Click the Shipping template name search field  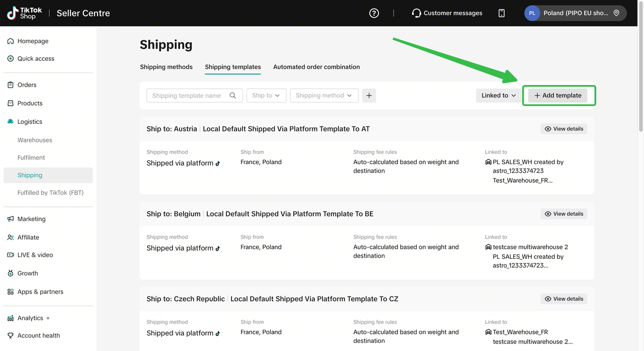point(195,96)
